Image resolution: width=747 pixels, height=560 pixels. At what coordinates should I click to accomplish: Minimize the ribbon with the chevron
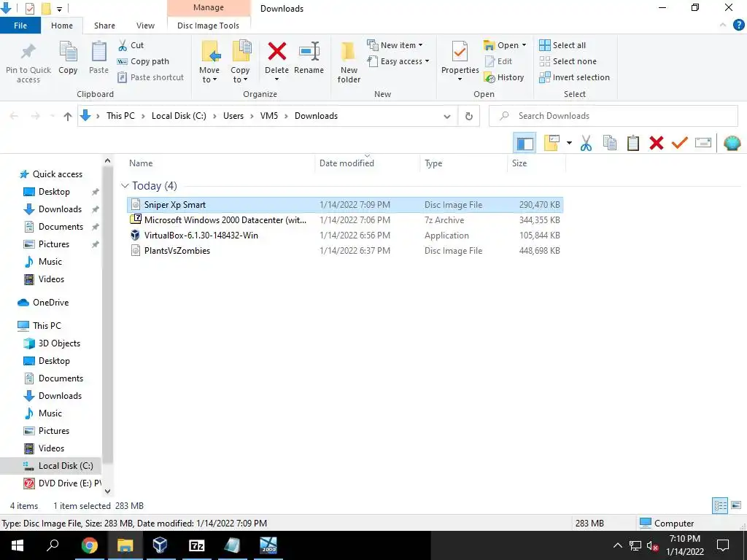click(723, 26)
